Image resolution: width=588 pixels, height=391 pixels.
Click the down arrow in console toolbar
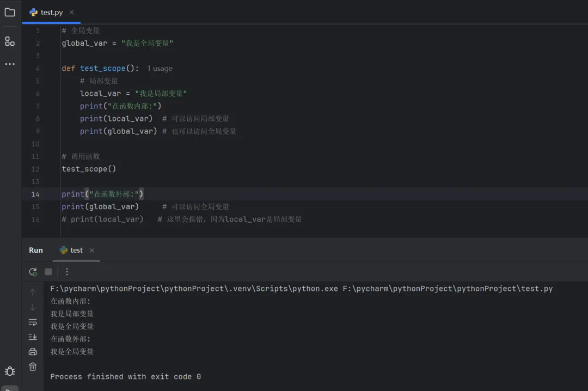tap(33, 307)
